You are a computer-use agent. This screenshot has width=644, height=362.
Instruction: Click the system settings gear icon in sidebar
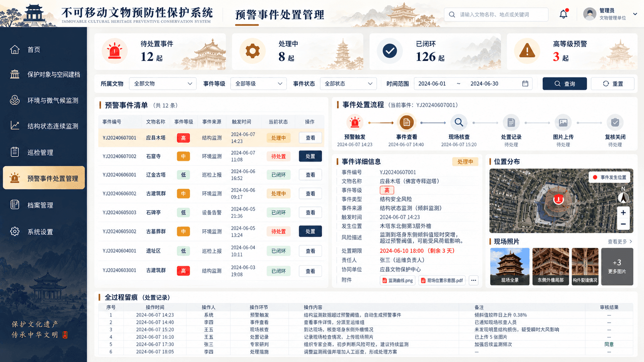coord(15,232)
